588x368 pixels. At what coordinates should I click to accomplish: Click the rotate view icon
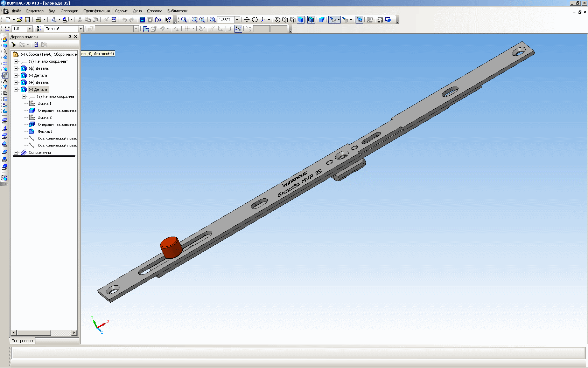click(x=255, y=20)
